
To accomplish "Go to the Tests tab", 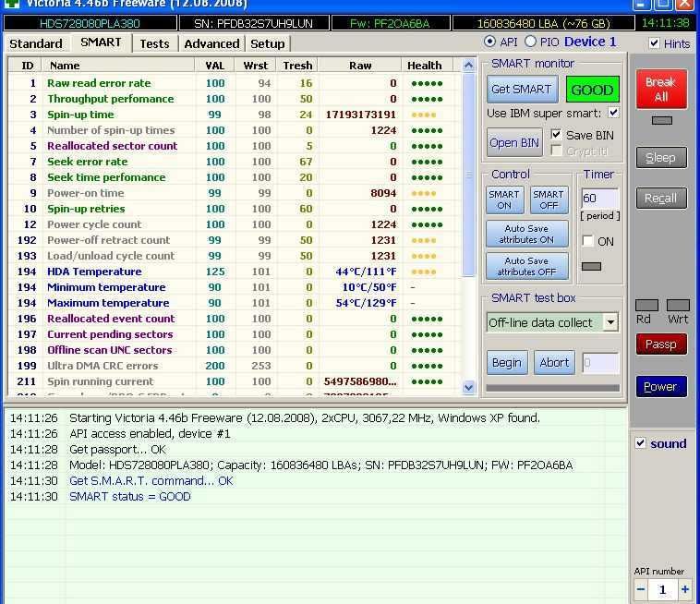I will 154,43.
